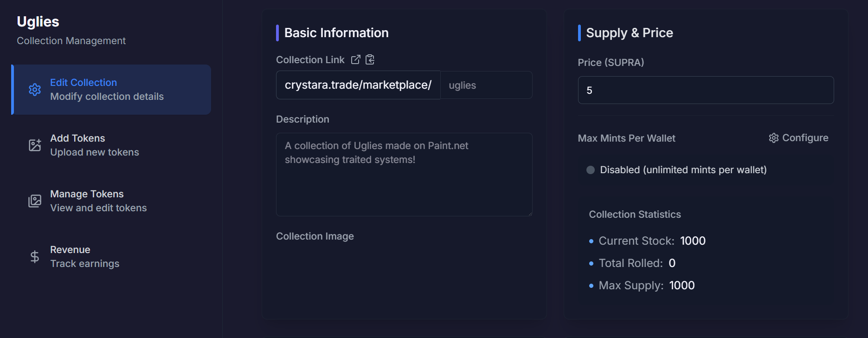868x338 pixels.
Task: Click the crystara.trade/marketplace/ URL prefix
Action: point(358,85)
